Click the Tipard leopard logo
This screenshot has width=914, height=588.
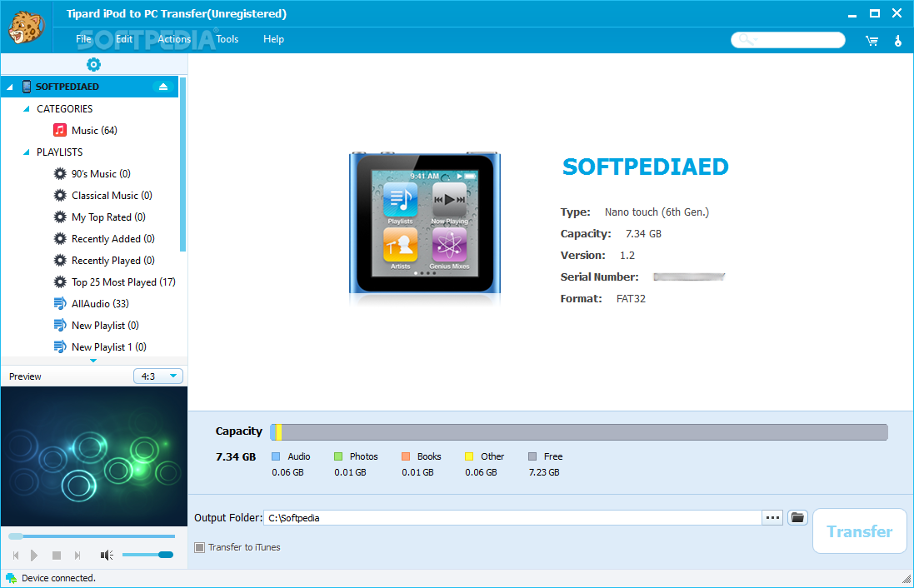click(26, 27)
